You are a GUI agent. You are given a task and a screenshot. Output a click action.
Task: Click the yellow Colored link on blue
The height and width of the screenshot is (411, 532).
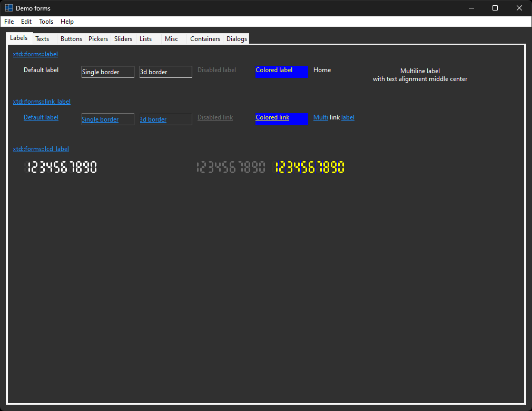(272, 117)
